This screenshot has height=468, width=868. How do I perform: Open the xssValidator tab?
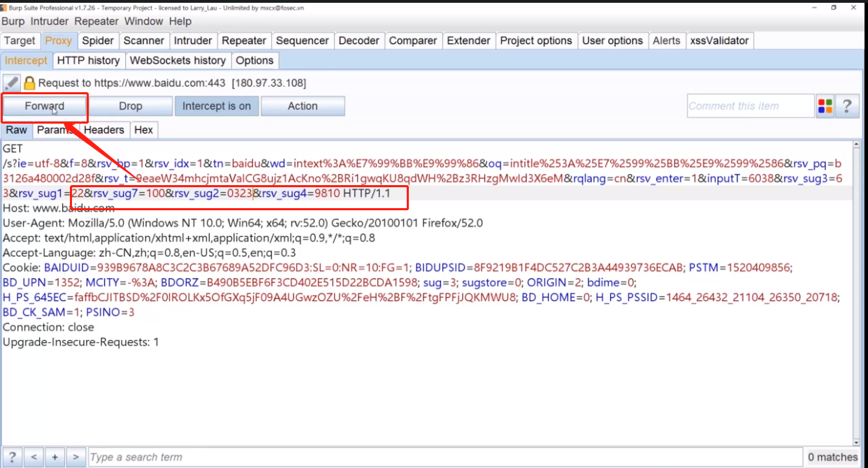[720, 41]
